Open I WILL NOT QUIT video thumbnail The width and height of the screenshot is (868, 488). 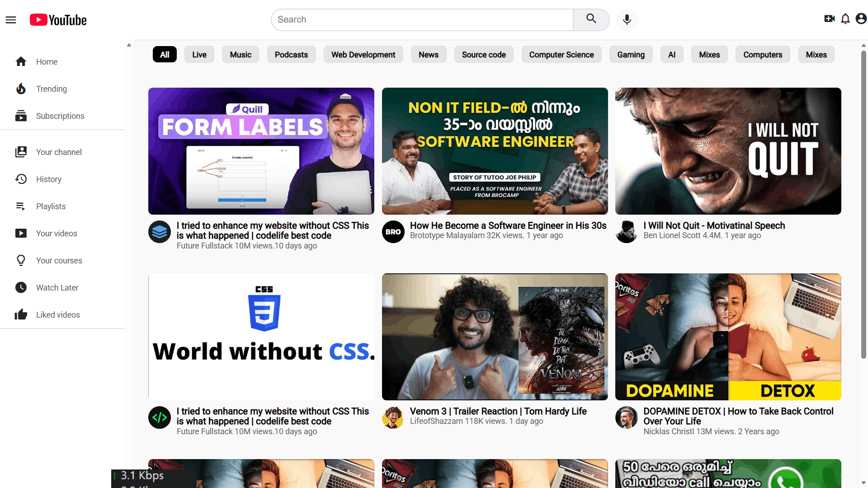coord(728,151)
